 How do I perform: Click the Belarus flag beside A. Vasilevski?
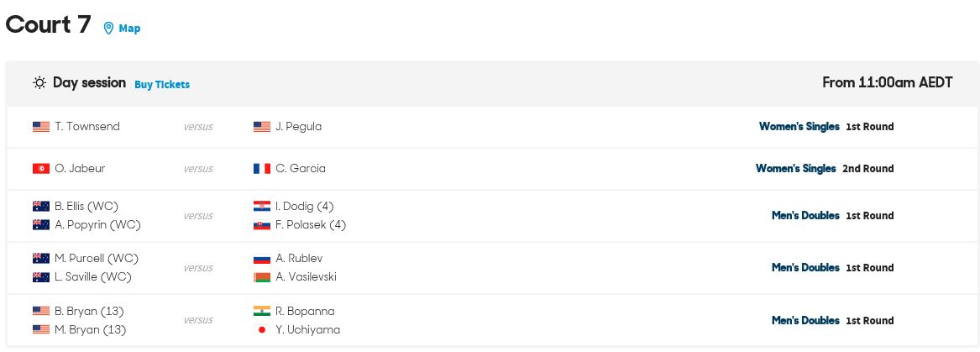click(262, 276)
